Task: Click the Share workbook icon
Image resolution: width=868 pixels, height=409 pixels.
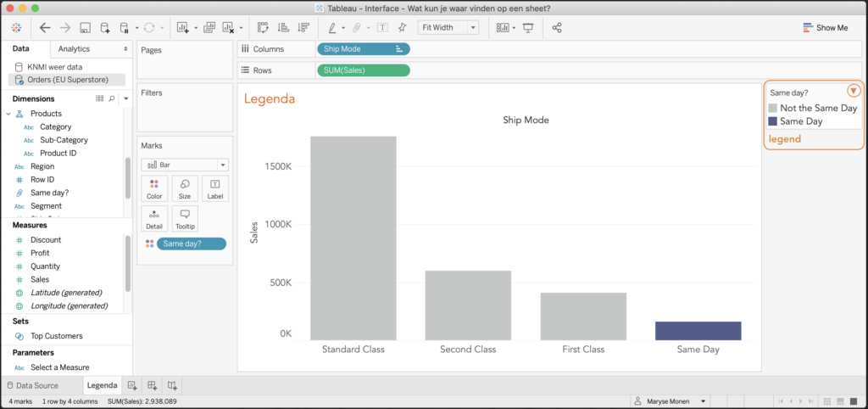Action: pos(557,28)
